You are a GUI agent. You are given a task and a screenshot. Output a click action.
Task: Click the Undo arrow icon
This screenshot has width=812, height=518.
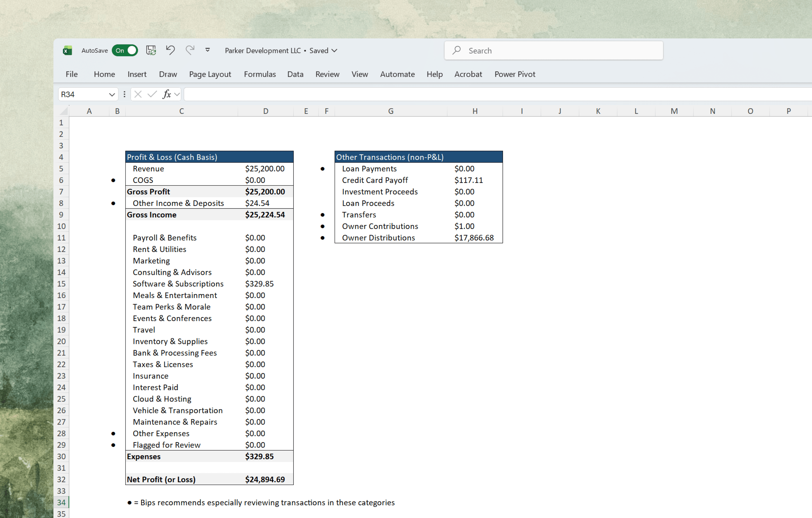[170, 51]
